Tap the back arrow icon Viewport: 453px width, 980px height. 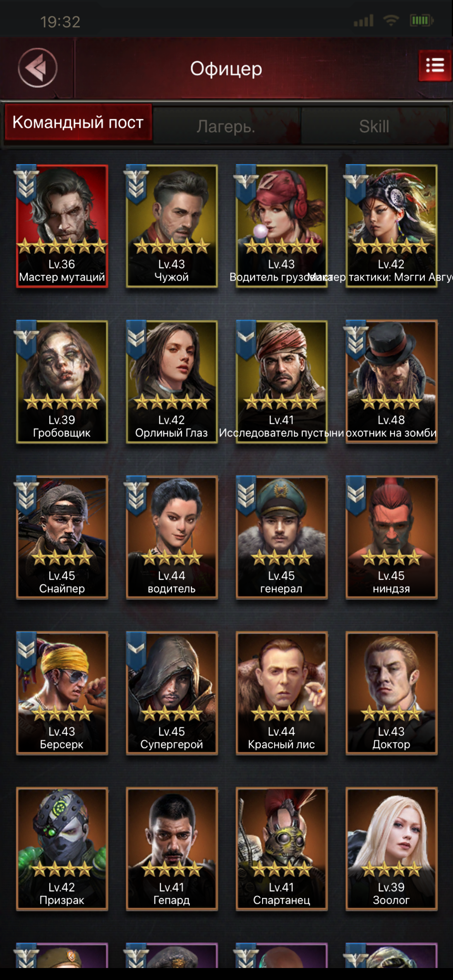(38, 68)
